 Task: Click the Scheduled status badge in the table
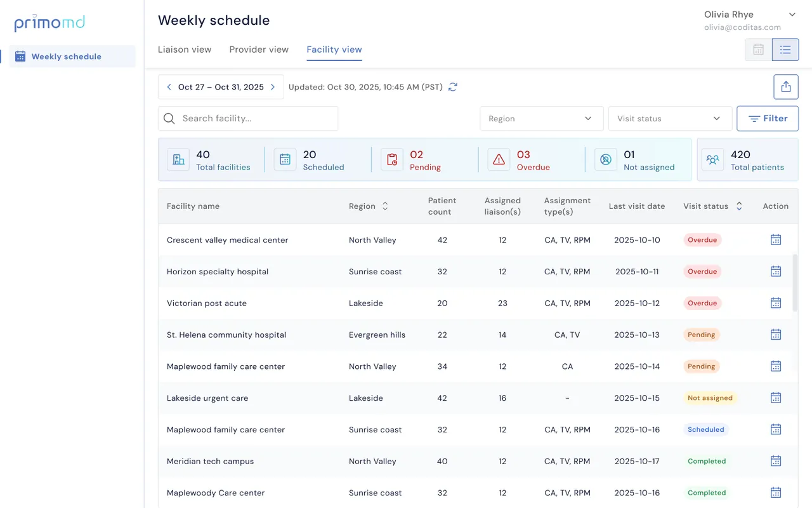tap(706, 430)
